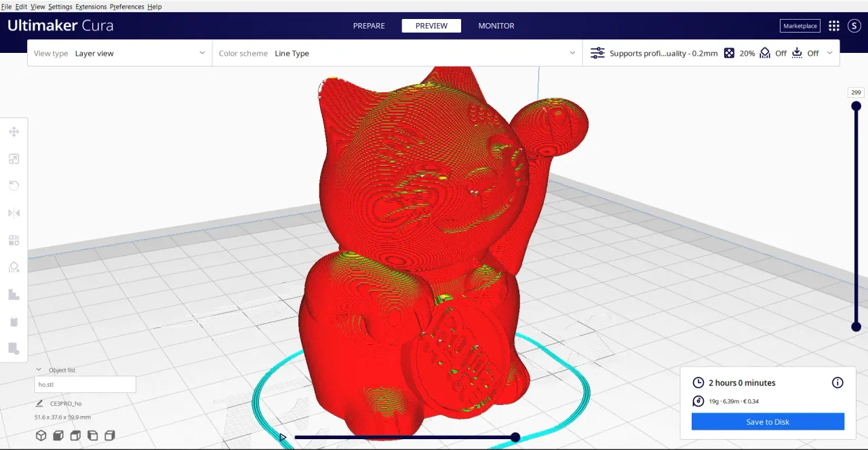Select the Move tool
This screenshot has height=450, width=868.
(x=14, y=132)
